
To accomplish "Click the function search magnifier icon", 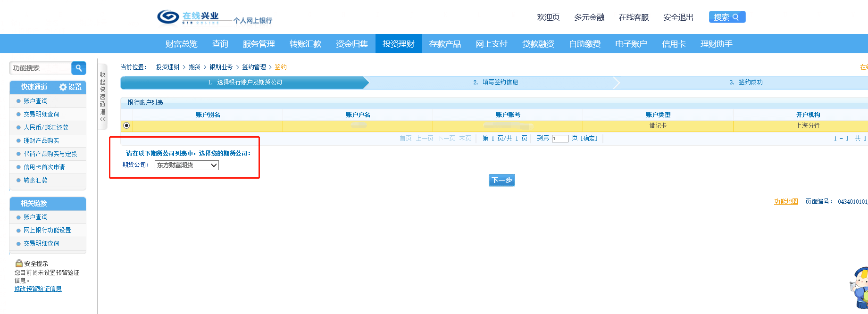I will 79,68.
